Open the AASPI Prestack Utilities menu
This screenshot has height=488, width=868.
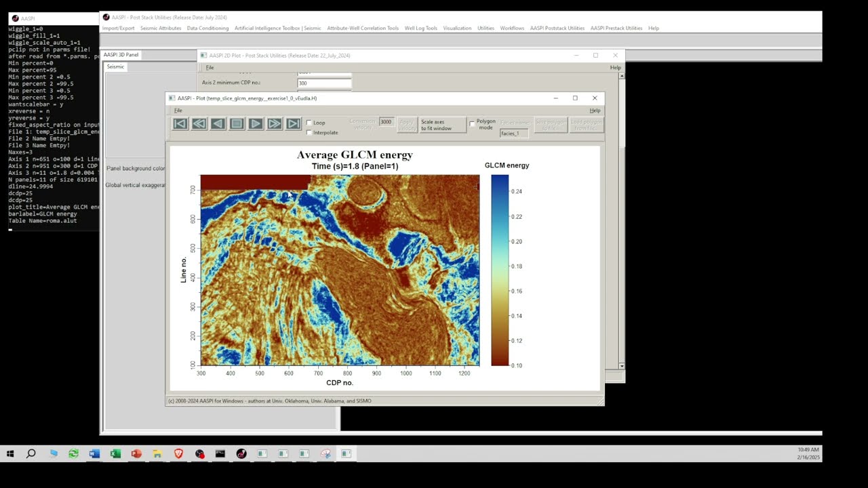(616, 28)
